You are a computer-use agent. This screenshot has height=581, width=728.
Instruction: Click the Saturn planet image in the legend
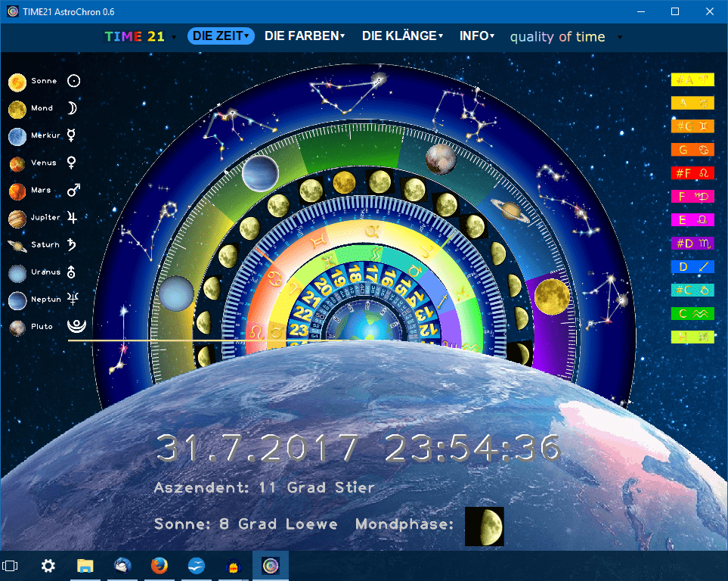click(x=17, y=246)
